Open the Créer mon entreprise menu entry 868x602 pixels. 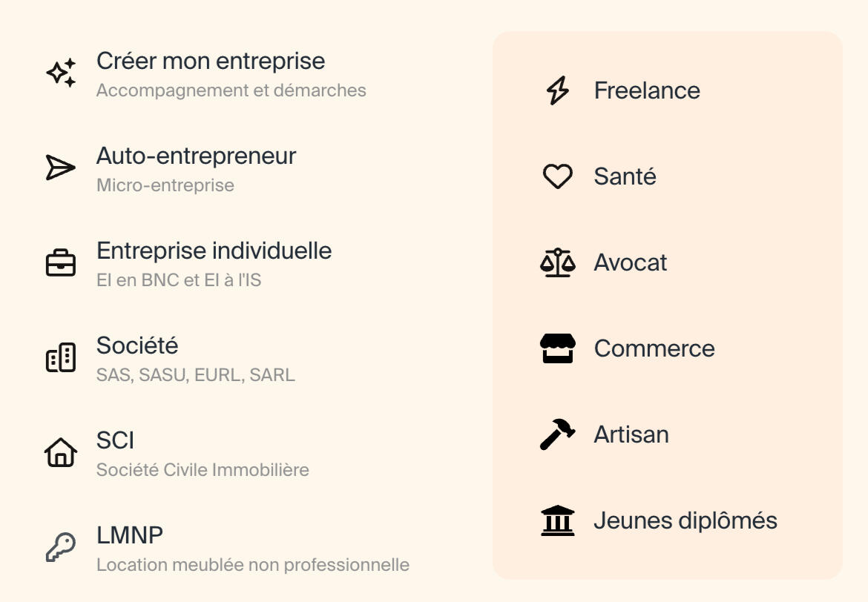click(211, 62)
